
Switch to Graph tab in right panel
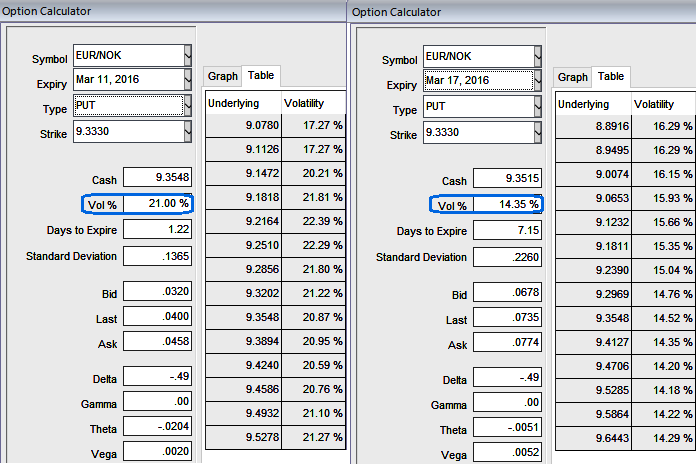(x=573, y=77)
